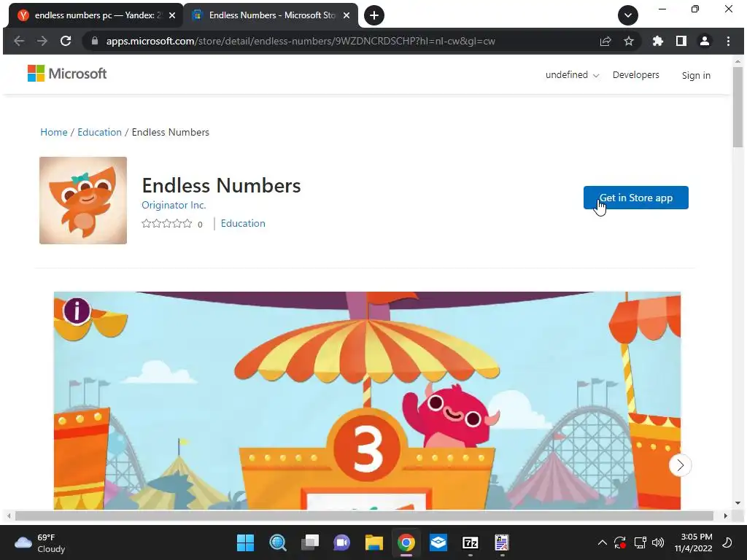The height and width of the screenshot is (560, 747).
Task: Click the Endless Numbers app icon image
Action: [x=83, y=201]
